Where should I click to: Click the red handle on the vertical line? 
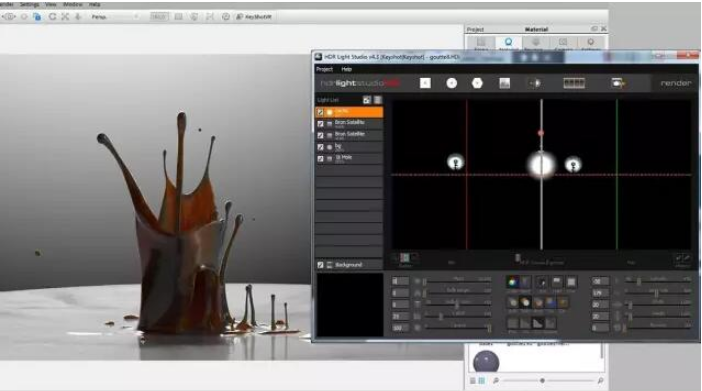tap(541, 133)
